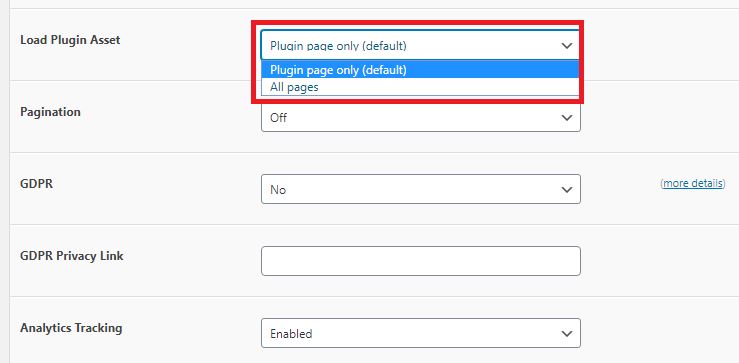
Task: Click the GDPR dropdown chevron arrow
Action: (567, 190)
